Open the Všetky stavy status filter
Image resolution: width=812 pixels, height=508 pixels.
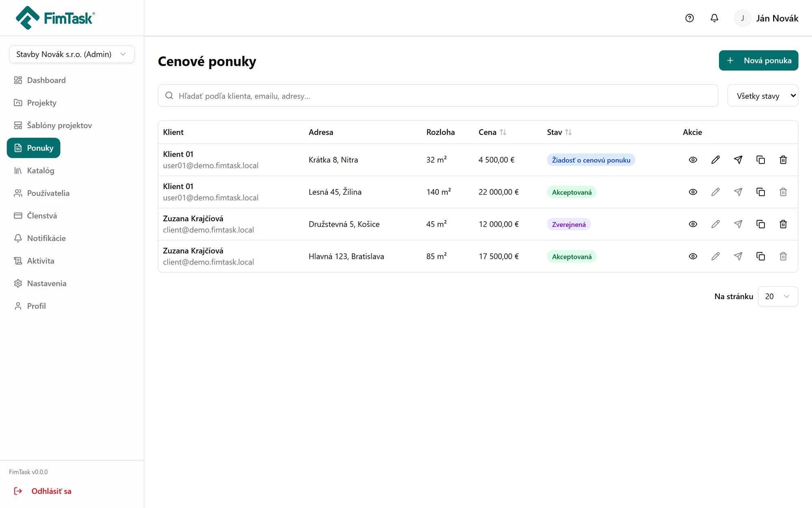click(762, 96)
